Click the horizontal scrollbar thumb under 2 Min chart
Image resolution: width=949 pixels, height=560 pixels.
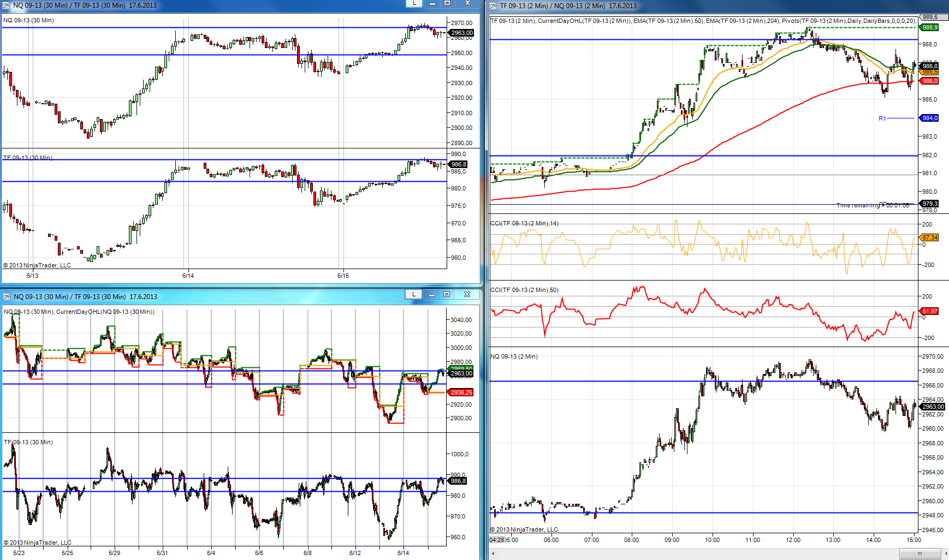coord(920,553)
